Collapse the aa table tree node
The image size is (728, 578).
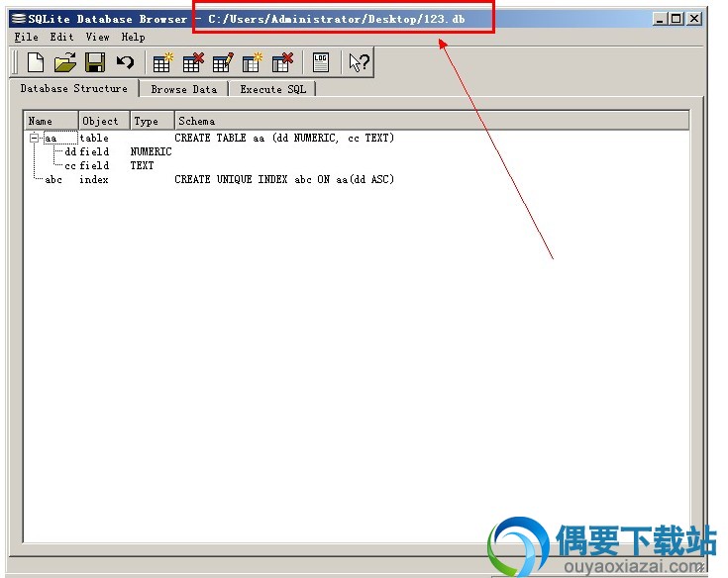point(34,138)
